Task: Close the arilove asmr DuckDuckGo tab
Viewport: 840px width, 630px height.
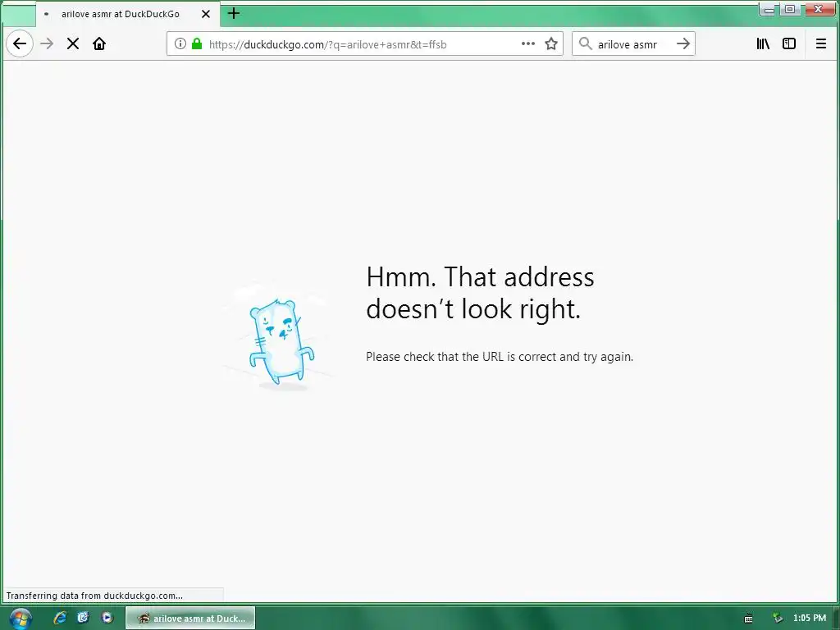Action: pos(206,14)
